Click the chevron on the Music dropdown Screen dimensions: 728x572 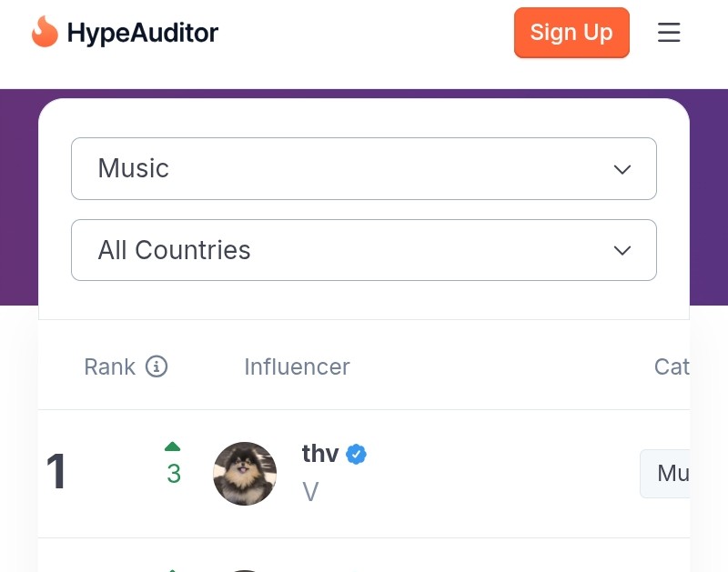[622, 169]
